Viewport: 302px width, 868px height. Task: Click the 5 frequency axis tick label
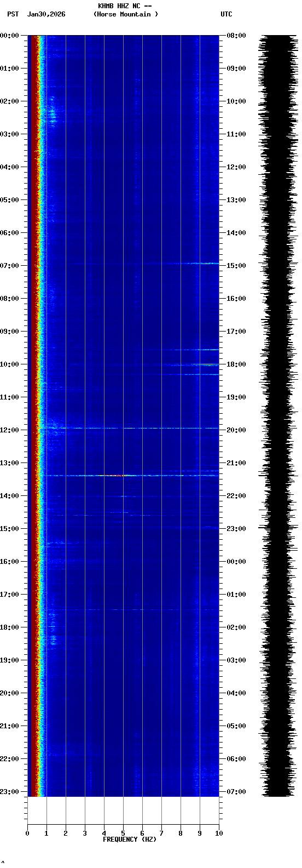(x=123, y=833)
